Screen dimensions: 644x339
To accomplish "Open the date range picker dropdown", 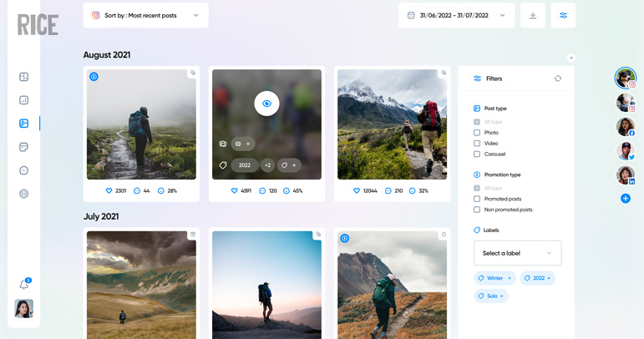I will [456, 15].
